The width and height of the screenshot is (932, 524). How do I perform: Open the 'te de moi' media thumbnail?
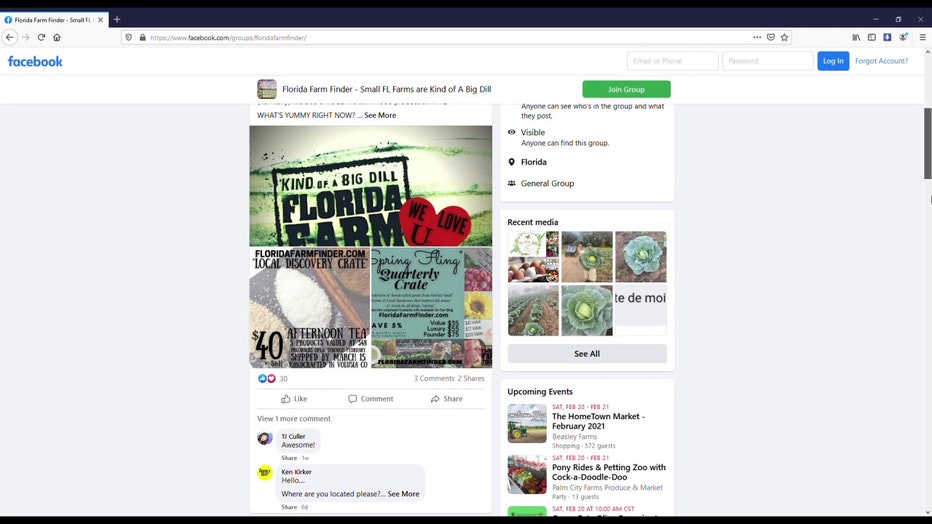[640, 310]
